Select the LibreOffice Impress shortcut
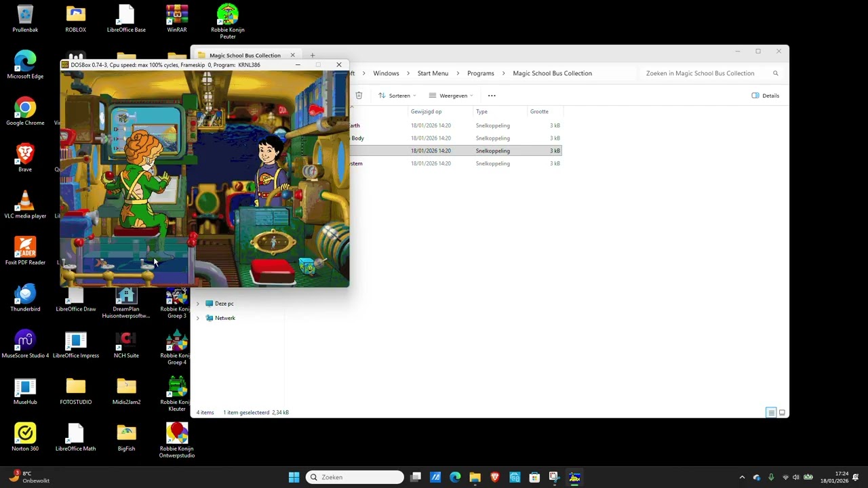The width and height of the screenshot is (868, 488). (76, 346)
